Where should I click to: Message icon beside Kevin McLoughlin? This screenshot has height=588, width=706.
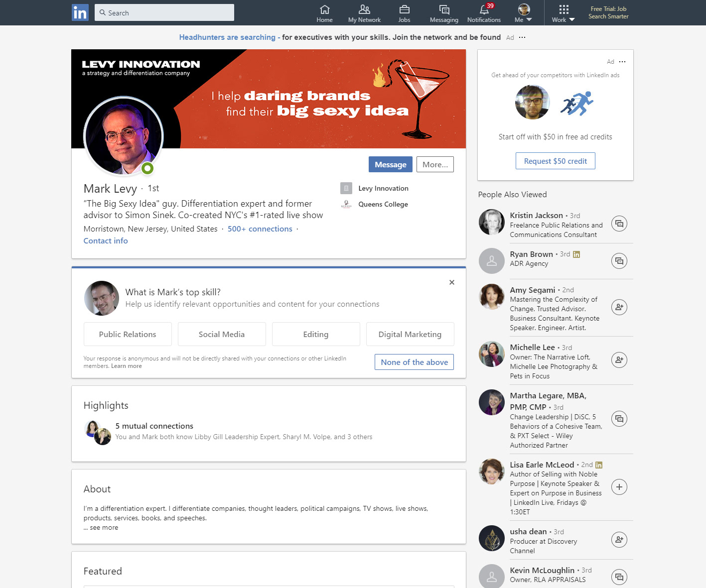pos(619,577)
